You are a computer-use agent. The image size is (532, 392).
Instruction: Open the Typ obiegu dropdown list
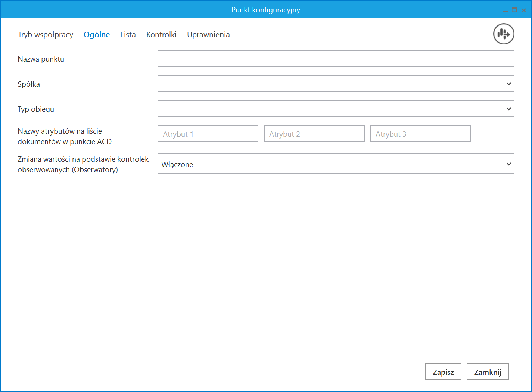pos(336,109)
